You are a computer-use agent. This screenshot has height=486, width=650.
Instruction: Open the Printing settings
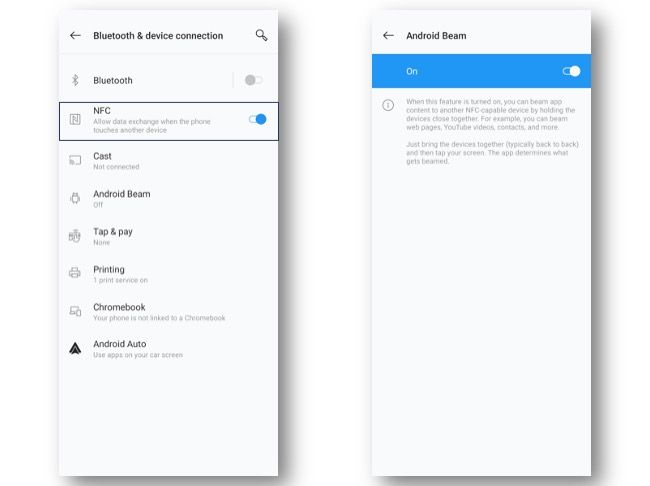(x=169, y=274)
